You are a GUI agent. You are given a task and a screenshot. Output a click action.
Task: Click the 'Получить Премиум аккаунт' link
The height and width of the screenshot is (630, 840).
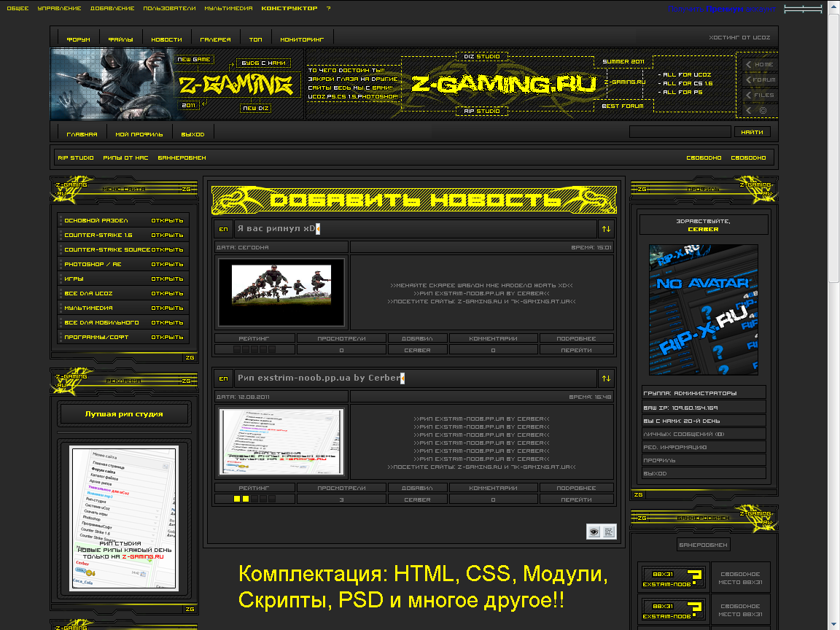pos(722,9)
